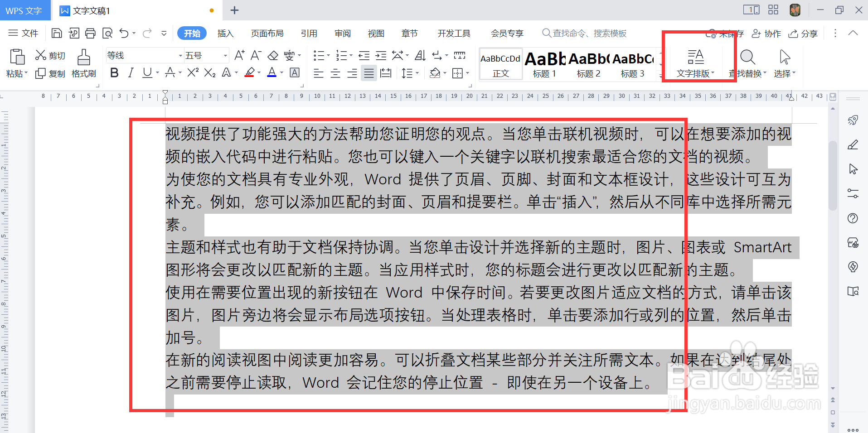The width and height of the screenshot is (868, 433).
Task: Apply the 正文 style
Action: 501,64
